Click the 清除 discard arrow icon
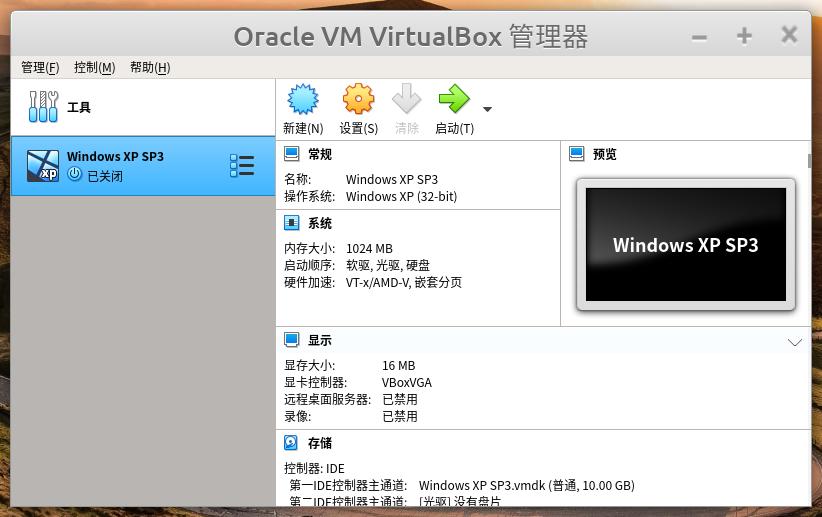Image resolution: width=822 pixels, height=517 pixels. (407, 99)
